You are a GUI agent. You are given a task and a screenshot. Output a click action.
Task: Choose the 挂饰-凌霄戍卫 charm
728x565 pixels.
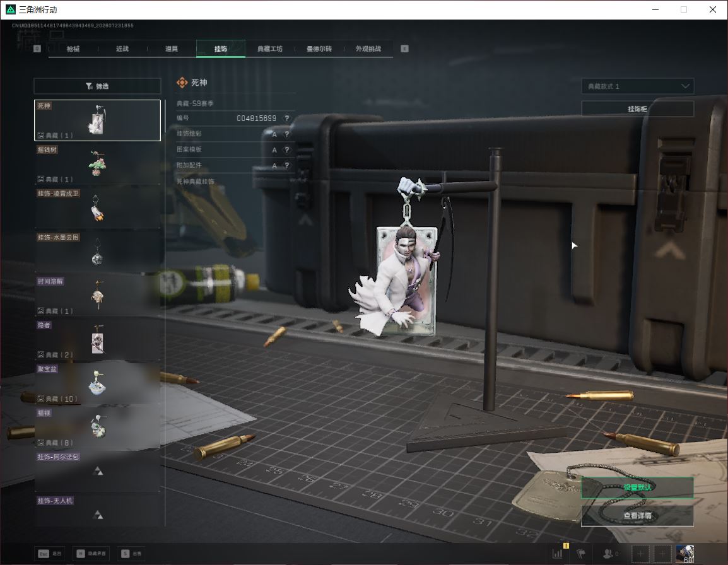pyautogui.click(x=98, y=208)
